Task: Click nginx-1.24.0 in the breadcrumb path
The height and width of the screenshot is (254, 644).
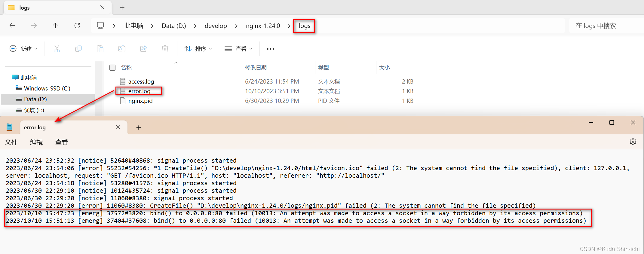Action: click(263, 26)
